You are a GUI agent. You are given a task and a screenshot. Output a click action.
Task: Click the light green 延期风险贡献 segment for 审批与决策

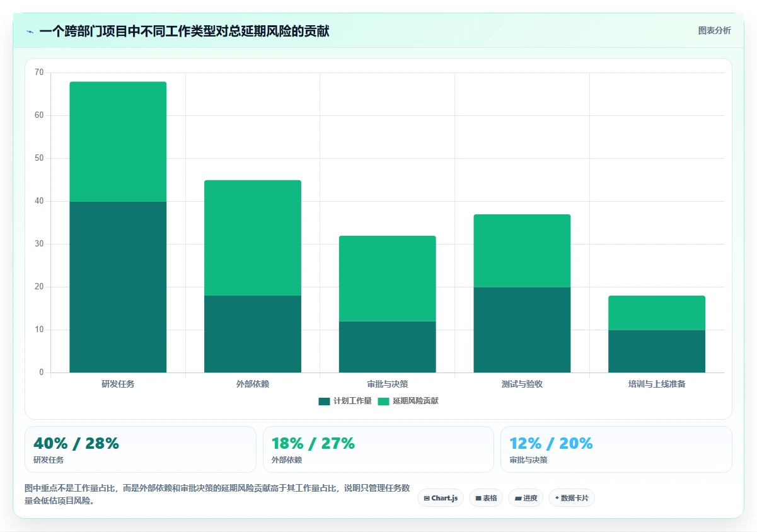[x=387, y=279]
